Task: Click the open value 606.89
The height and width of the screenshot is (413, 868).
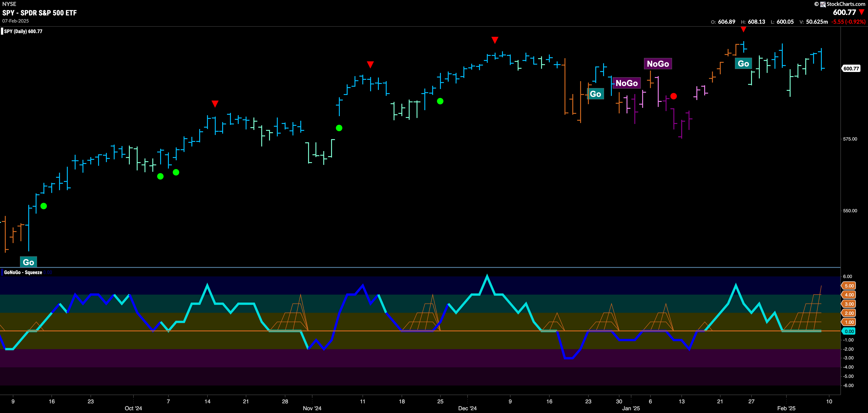Action: tap(727, 22)
